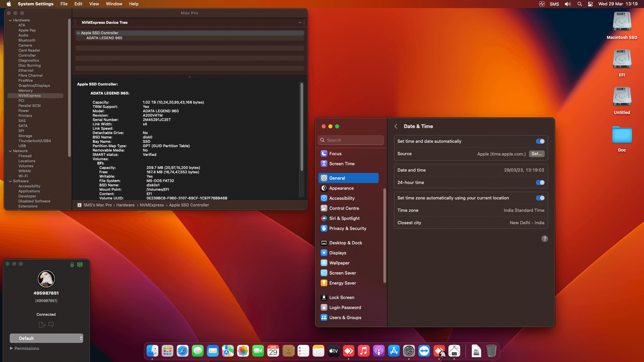Viewport: 644px width, 362px height.
Task: Open TeamViewer icon in Dock
Action: point(424,351)
